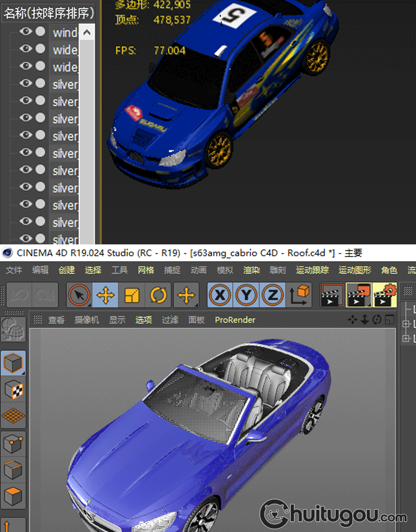Click the FPS: 77.004 readout
Screen dimensions: 416x532
click(150, 50)
